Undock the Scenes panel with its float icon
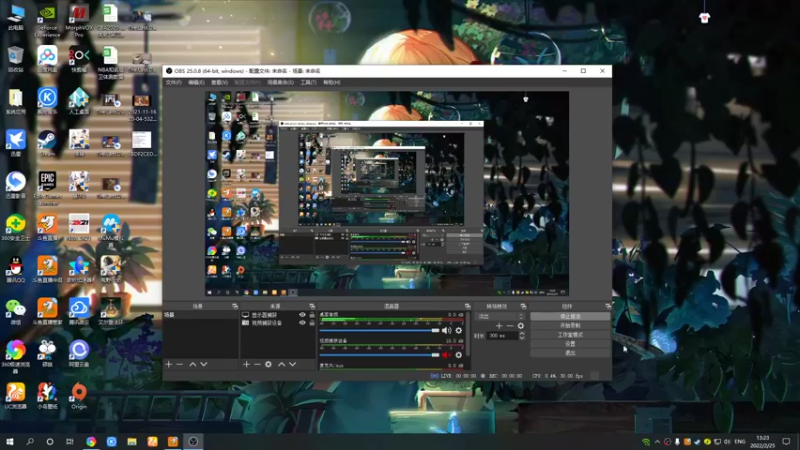The height and width of the screenshot is (450, 800). coord(235,306)
